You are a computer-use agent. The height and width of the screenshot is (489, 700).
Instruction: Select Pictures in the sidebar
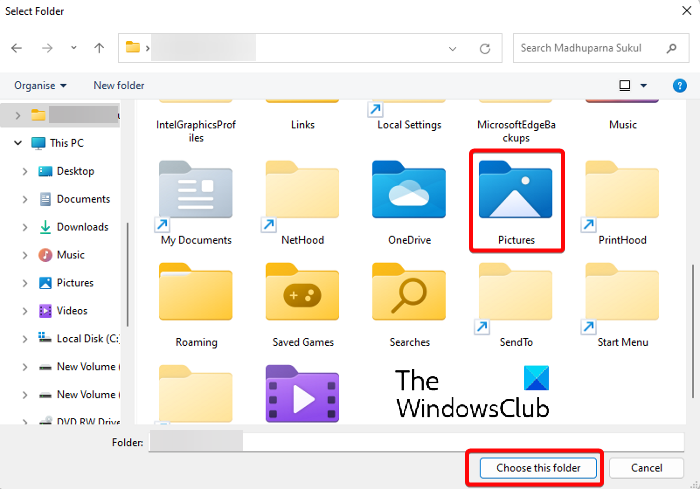point(66,283)
